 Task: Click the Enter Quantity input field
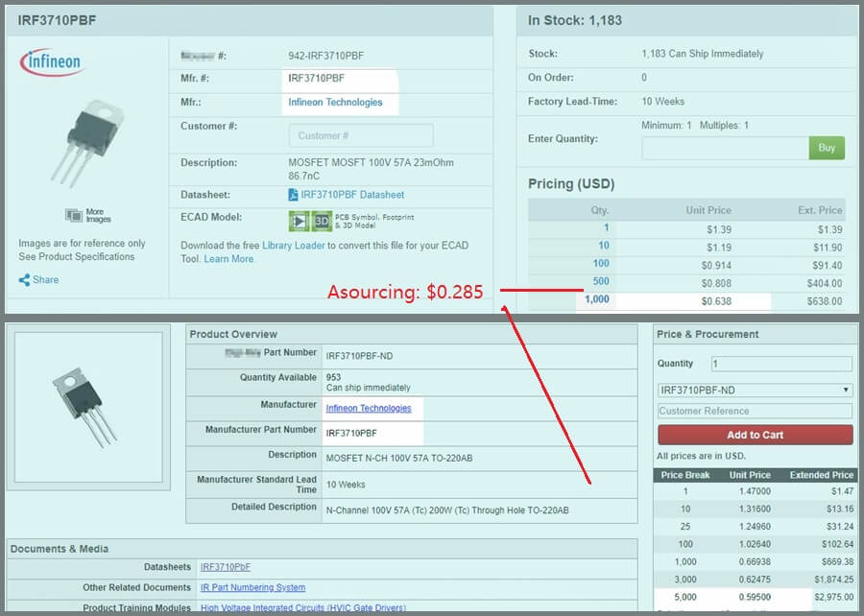725,148
